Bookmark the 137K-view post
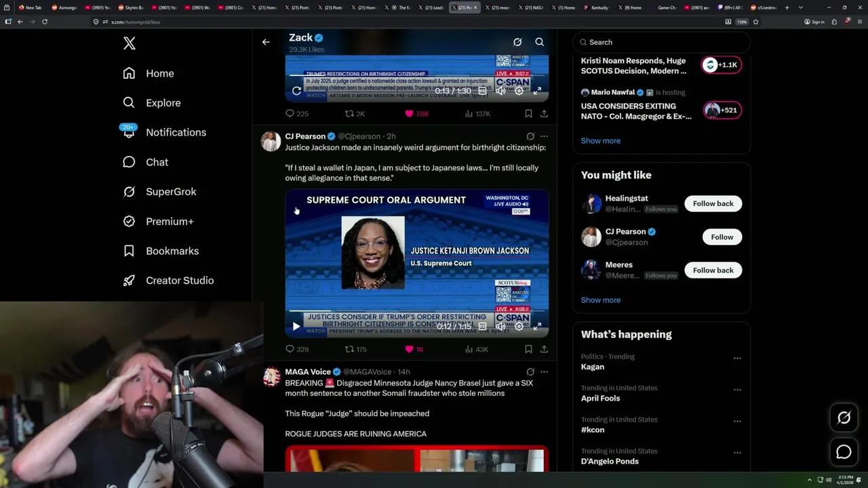 [528, 114]
